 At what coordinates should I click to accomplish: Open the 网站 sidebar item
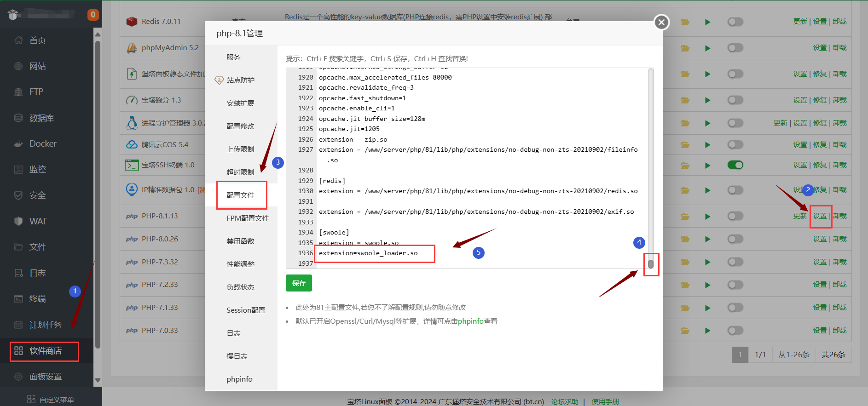[x=37, y=66]
